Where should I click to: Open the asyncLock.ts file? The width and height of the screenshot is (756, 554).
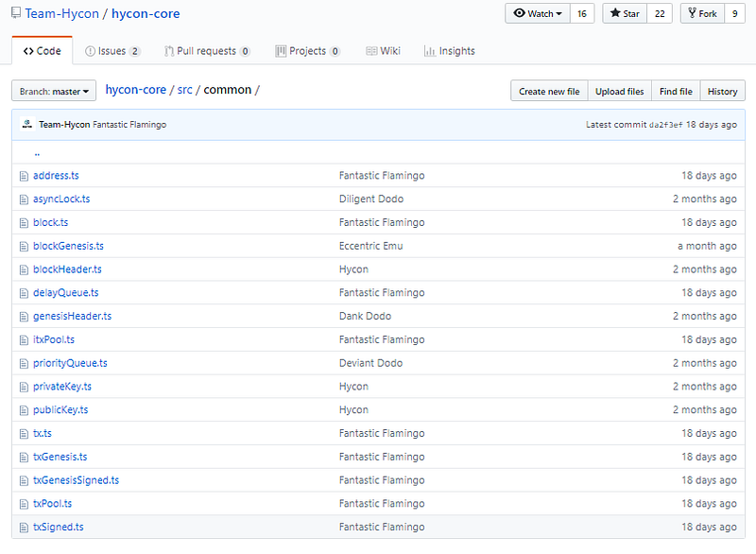61,199
